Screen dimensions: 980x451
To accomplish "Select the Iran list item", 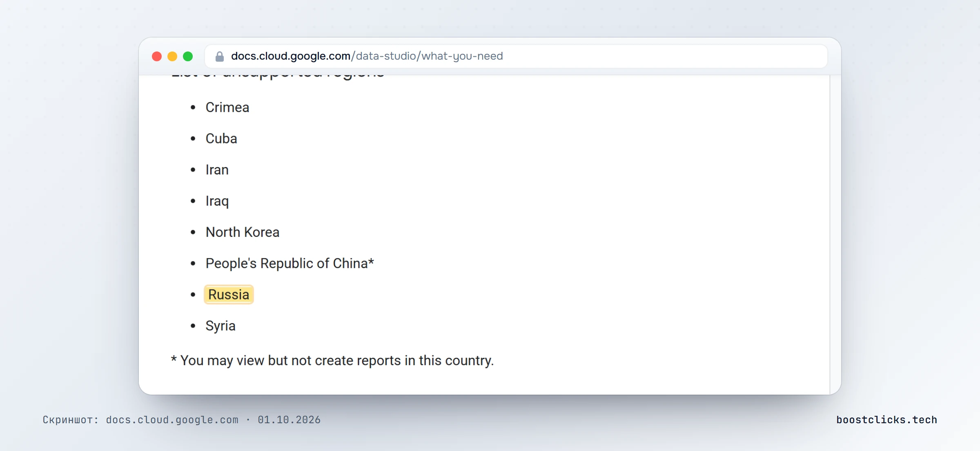I will pos(217,170).
